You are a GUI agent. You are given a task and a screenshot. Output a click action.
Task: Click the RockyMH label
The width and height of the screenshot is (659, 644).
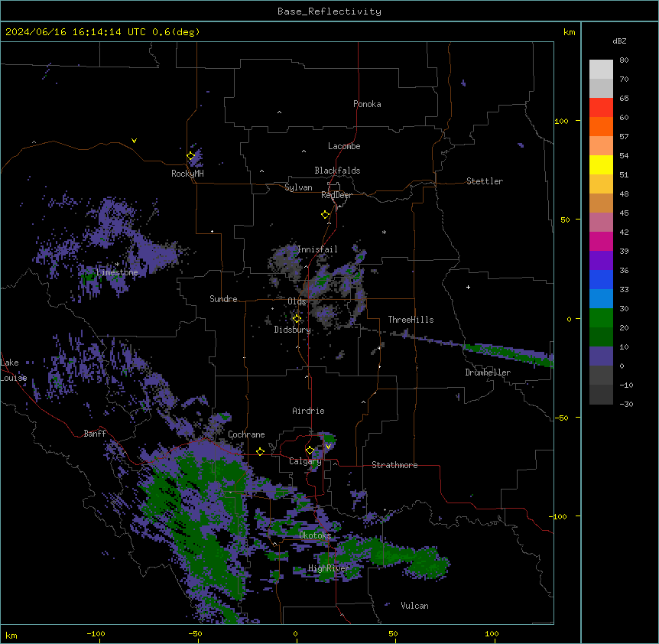pos(187,174)
